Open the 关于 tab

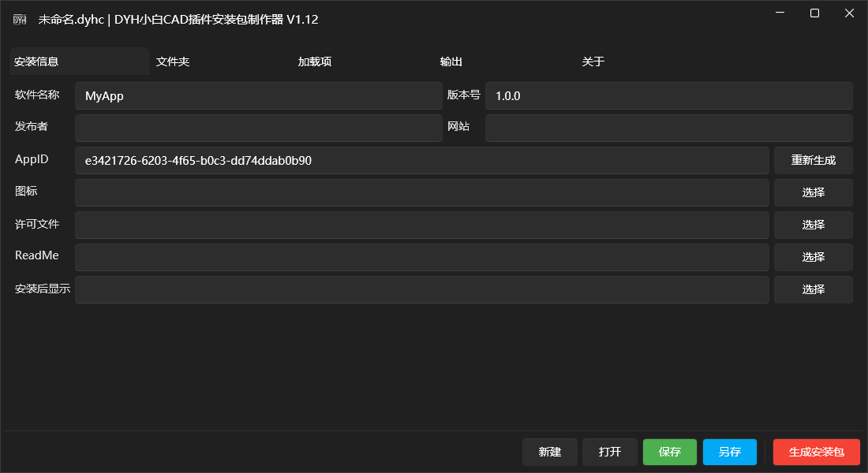[593, 61]
